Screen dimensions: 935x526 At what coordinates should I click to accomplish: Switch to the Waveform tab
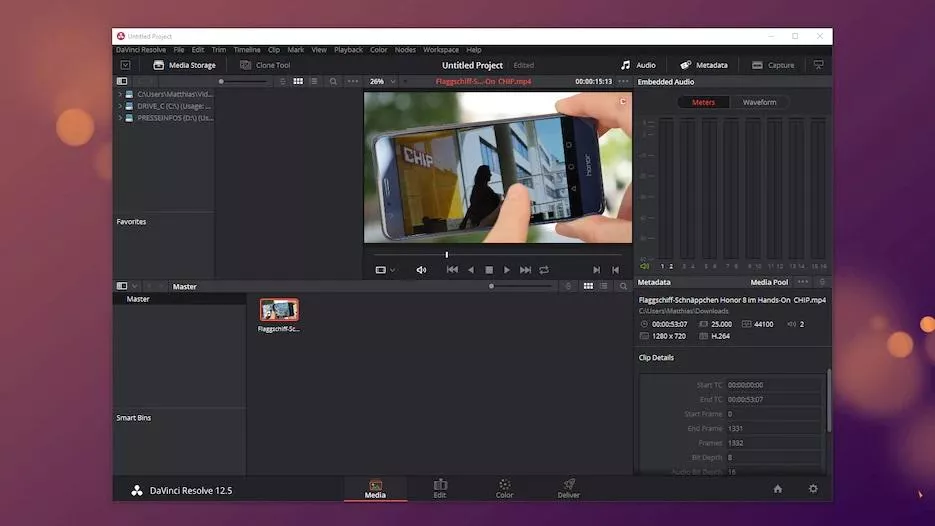[x=759, y=102]
